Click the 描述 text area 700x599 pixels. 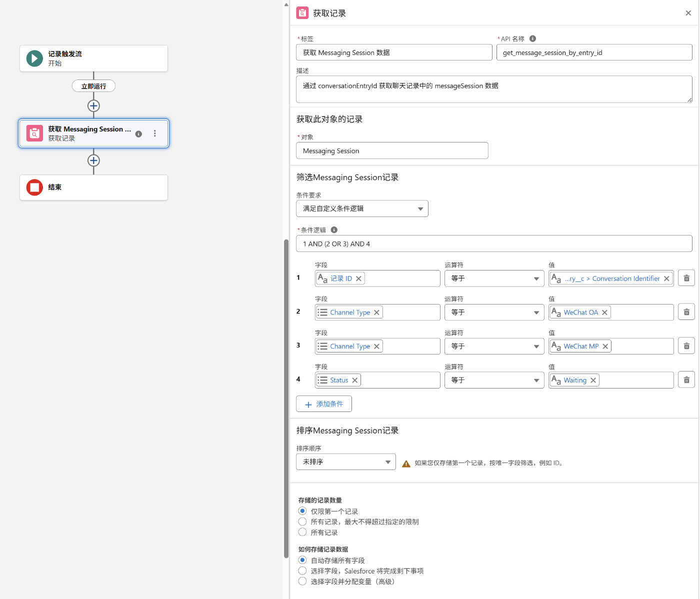(494, 89)
